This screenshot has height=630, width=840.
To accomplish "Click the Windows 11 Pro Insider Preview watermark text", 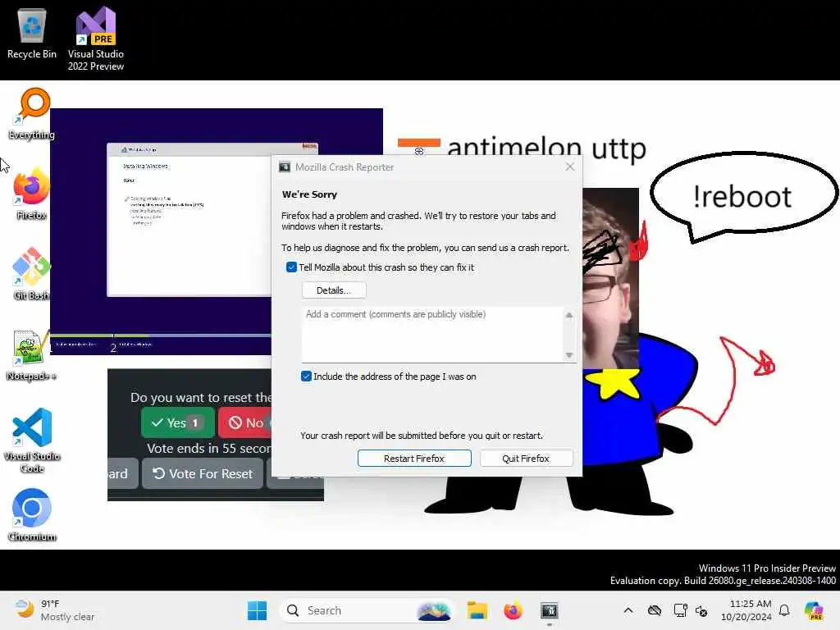I will point(767,568).
